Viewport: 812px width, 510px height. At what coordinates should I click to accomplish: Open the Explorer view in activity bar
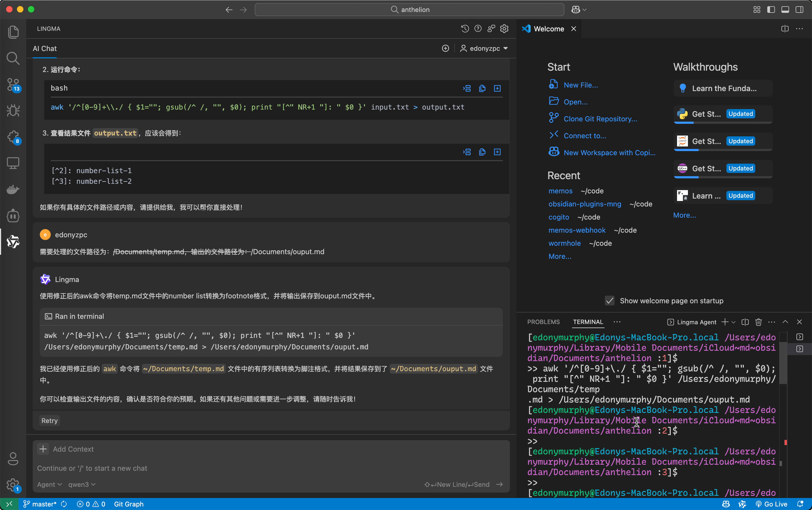13,32
